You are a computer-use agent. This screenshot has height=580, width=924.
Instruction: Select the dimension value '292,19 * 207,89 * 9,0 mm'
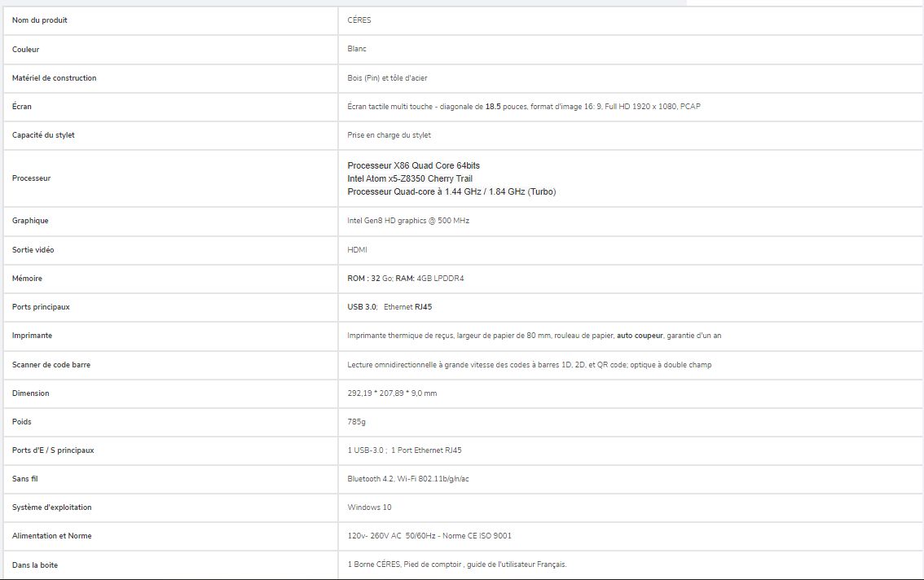[392, 393]
